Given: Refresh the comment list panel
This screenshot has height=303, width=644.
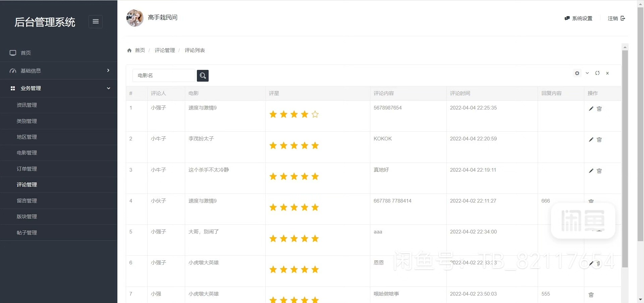Looking at the screenshot, I should tap(597, 73).
